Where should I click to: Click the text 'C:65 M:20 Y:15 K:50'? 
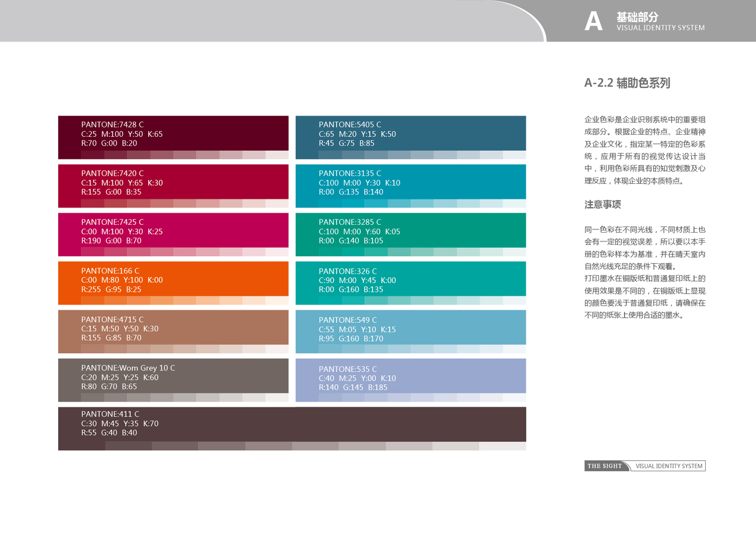(358, 134)
